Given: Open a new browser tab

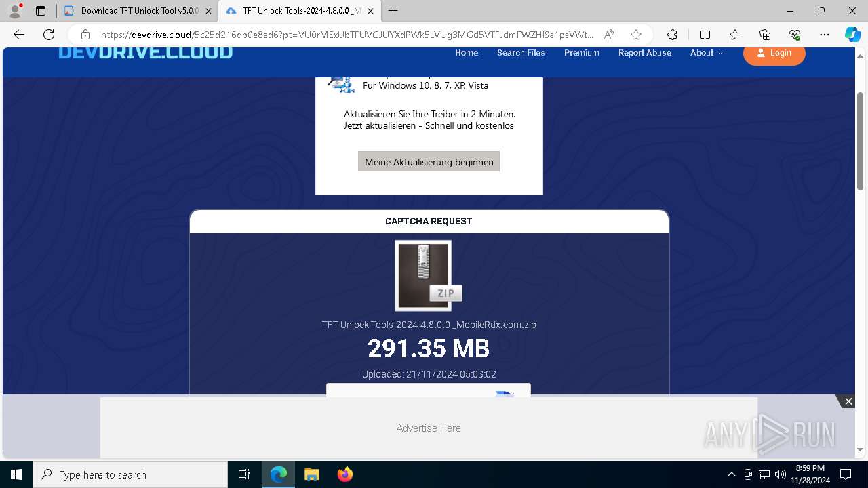Looking at the screenshot, I should coord(393,11).
